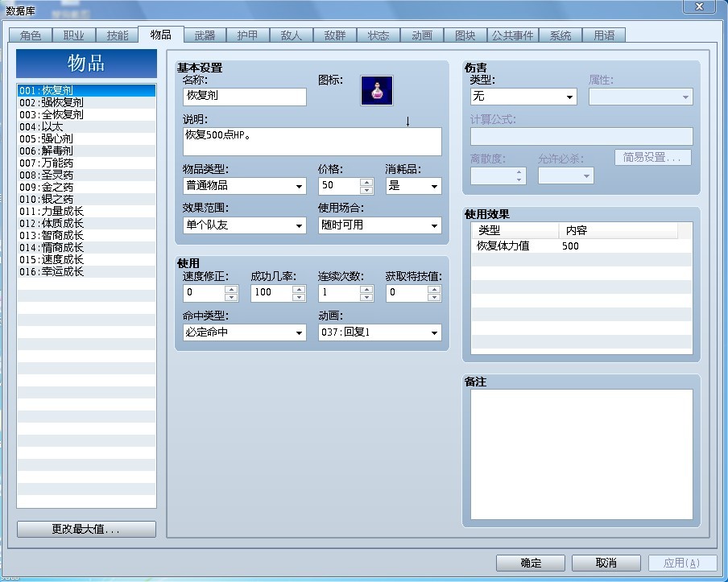Close the 数据库 window
Screen dimensions: 728x582
tap(699, 6)
